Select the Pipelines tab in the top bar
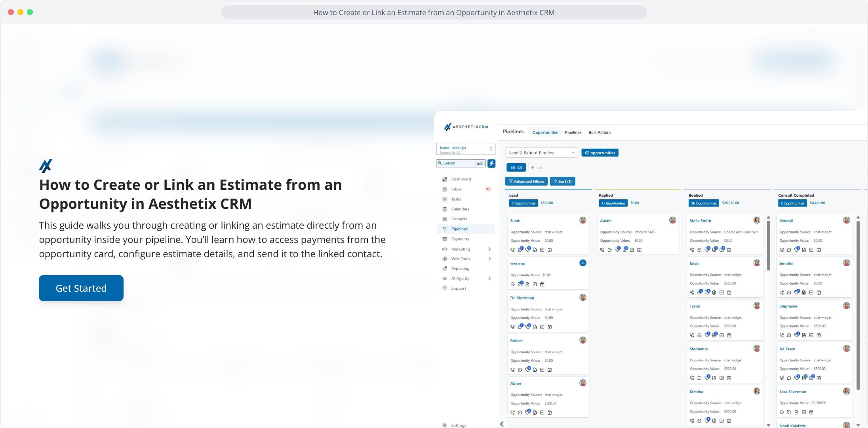This screenshot has width=868, height=428. 573,132
